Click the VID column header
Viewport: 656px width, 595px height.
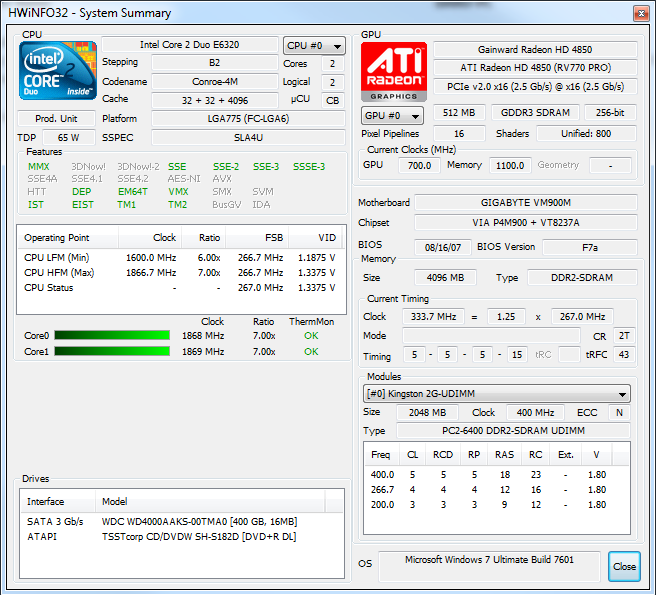pos(315,238)
